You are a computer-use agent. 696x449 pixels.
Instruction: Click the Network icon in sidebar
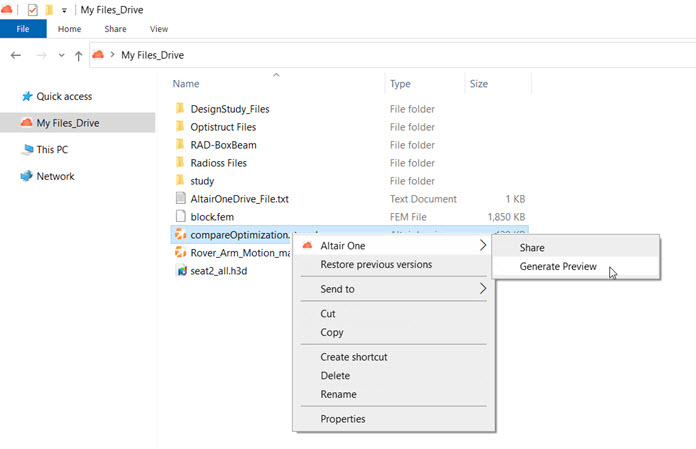coord(26,176)
